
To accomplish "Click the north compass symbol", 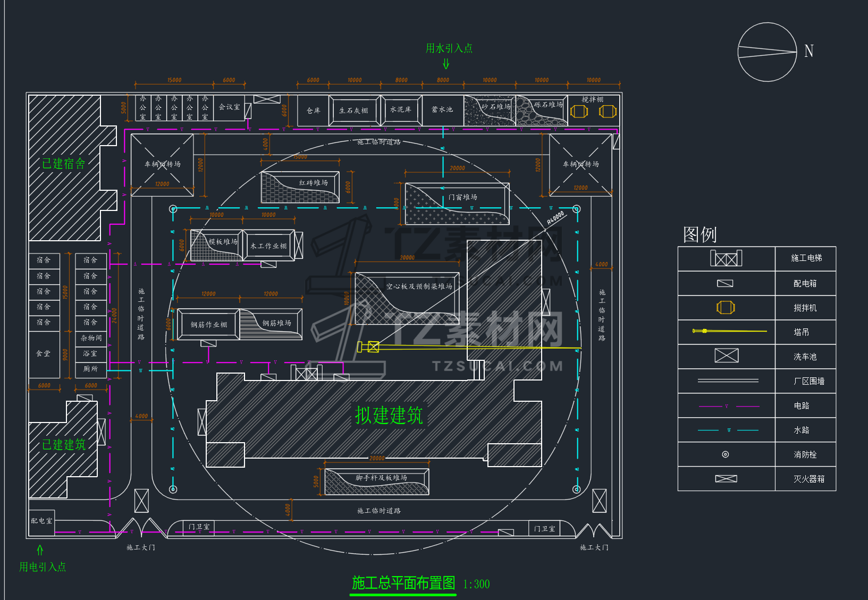I will [x=767, y=52].
